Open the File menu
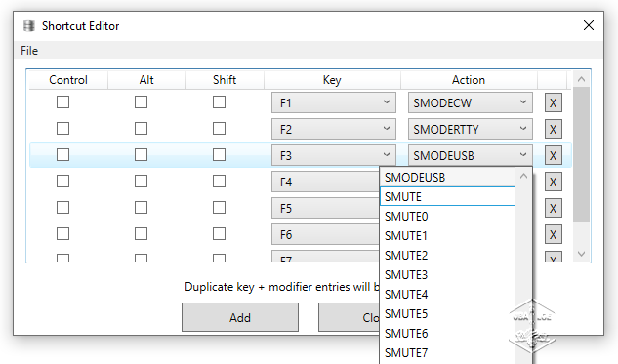The height and width of the screenshot is (364, 618). 29,51
